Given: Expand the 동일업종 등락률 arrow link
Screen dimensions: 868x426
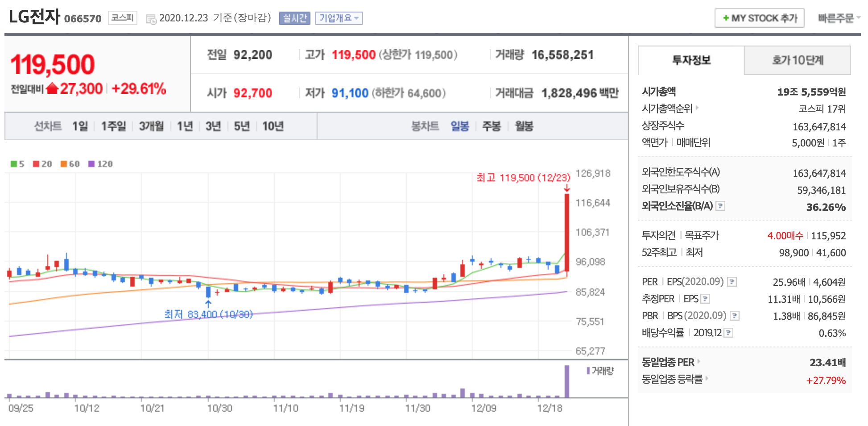Looking at the screenshot, I should point(707,378).
